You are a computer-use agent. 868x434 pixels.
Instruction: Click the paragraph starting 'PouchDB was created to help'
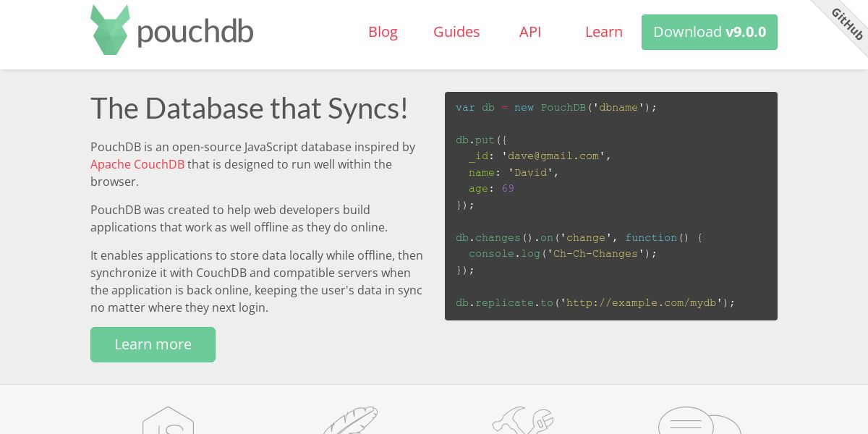pyautogui.click(x=239, y=218)
